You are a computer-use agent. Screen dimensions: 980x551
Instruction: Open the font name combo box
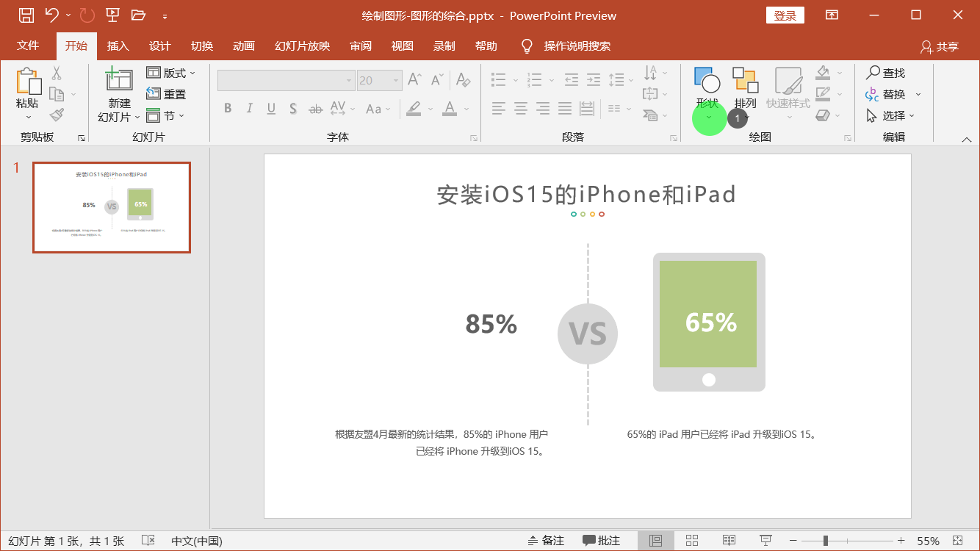point(287,80)
